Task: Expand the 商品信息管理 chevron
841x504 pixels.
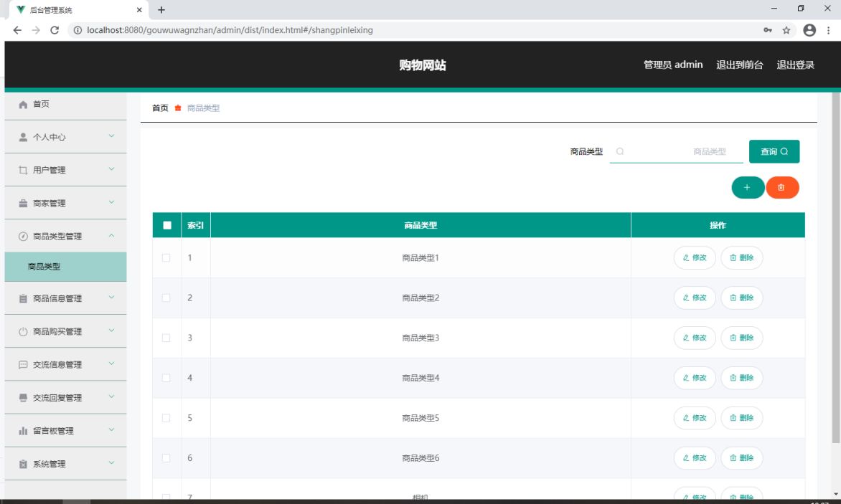Action: coord(111,298)
